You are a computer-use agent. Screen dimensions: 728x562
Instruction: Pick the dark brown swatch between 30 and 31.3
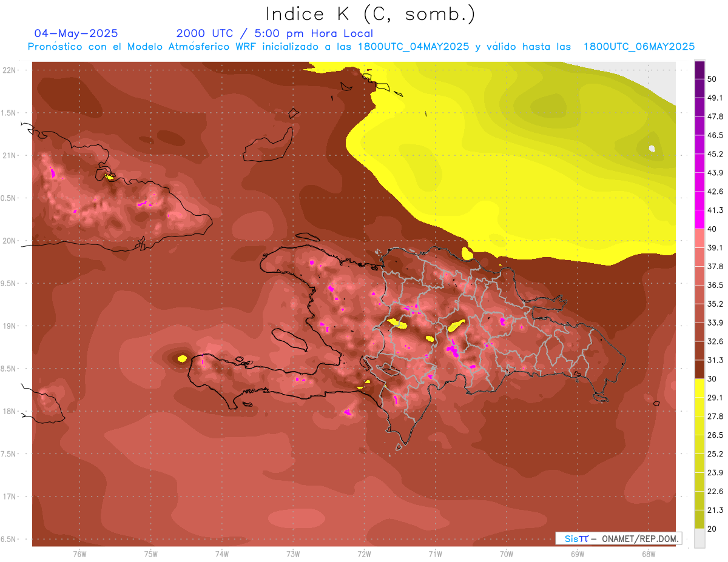(699, 369)
